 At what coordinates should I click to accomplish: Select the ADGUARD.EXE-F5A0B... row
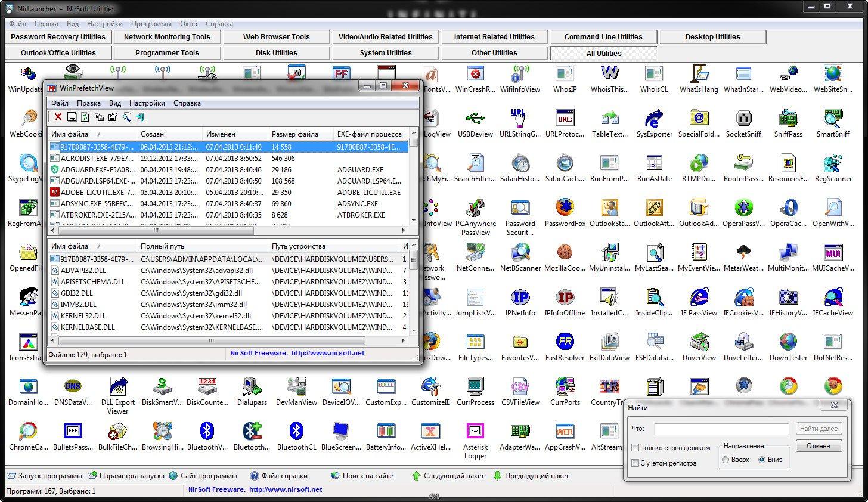pos(228,170)
